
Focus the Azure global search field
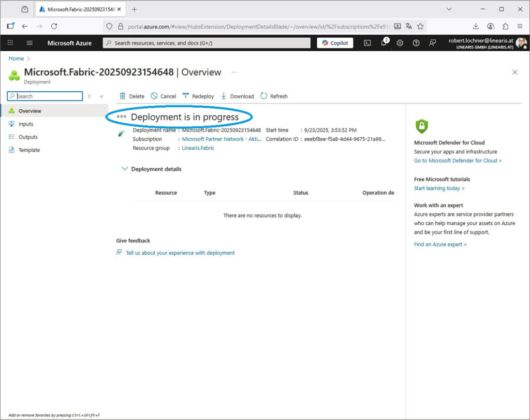[x=207, y=43]
